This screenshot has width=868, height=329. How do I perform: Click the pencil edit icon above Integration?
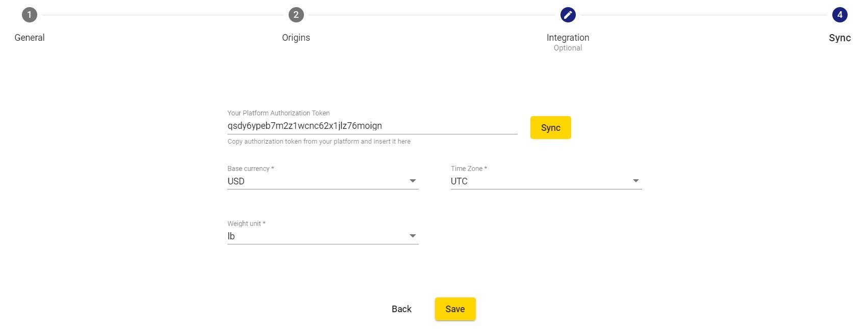point(568,15)
